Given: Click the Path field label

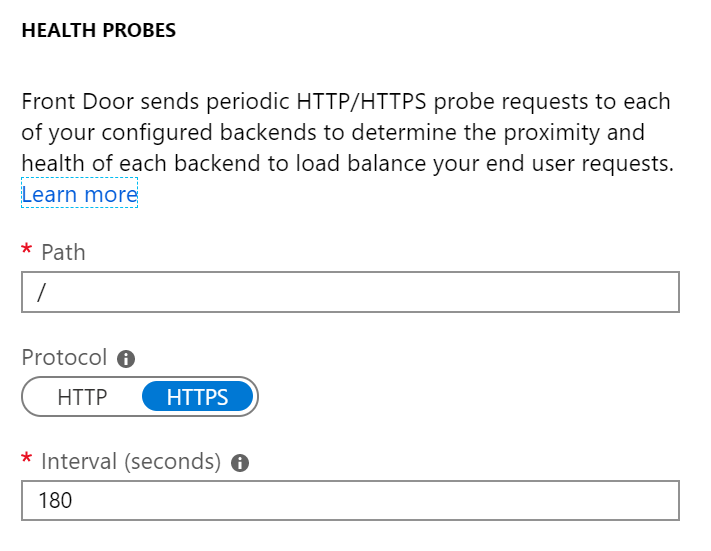Looking at the screenshot, I should click(x=63, y=252).
